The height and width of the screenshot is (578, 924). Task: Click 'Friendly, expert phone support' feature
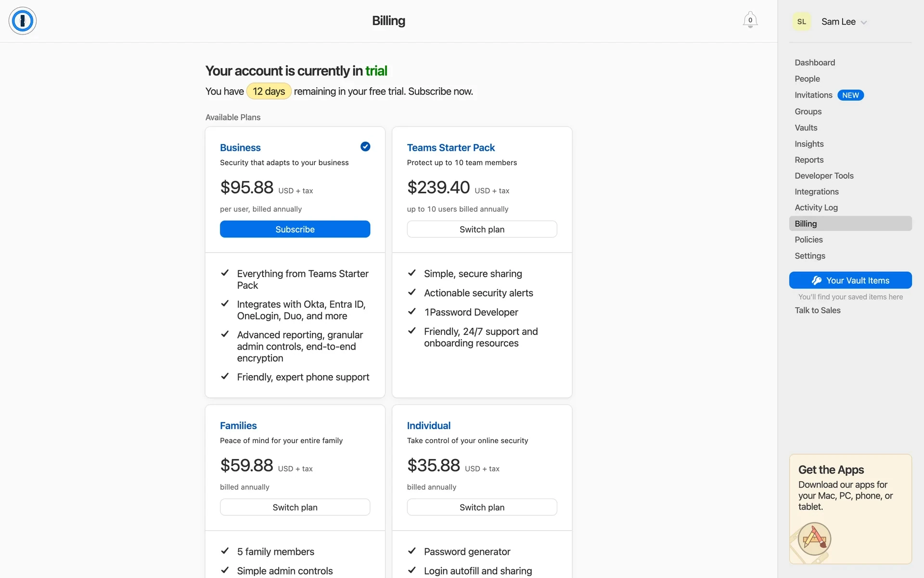(x=303, y=377)
